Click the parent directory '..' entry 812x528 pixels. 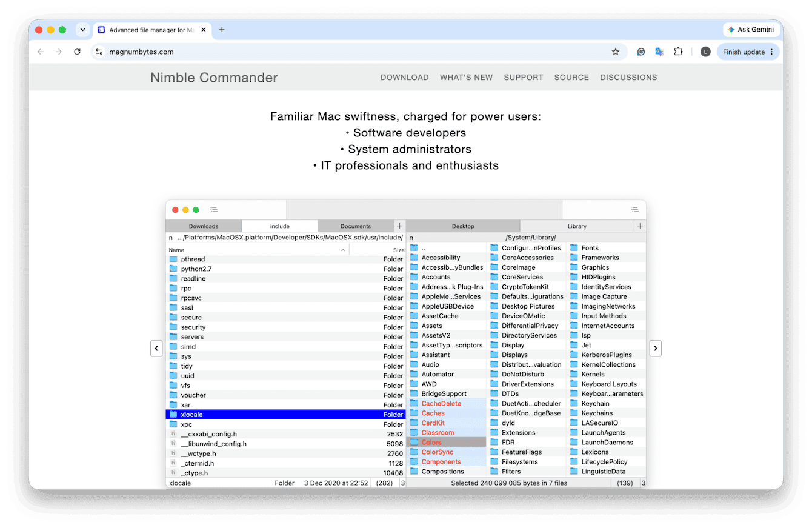click(447, 248)
